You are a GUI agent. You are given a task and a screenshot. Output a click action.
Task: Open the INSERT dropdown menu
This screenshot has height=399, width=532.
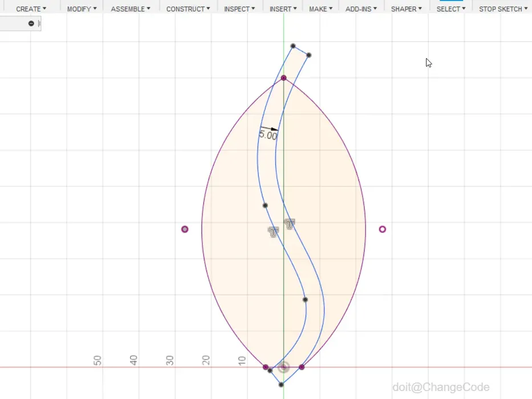[283, 9]
